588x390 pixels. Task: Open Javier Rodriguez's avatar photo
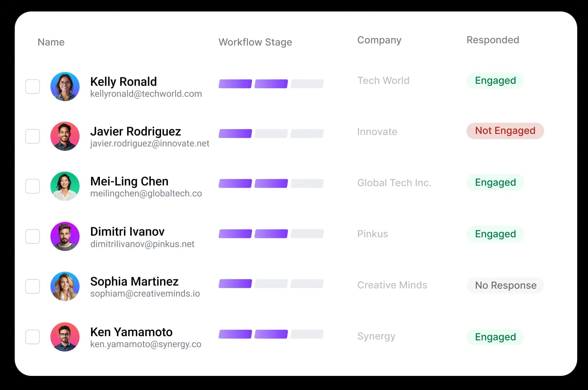65,136
